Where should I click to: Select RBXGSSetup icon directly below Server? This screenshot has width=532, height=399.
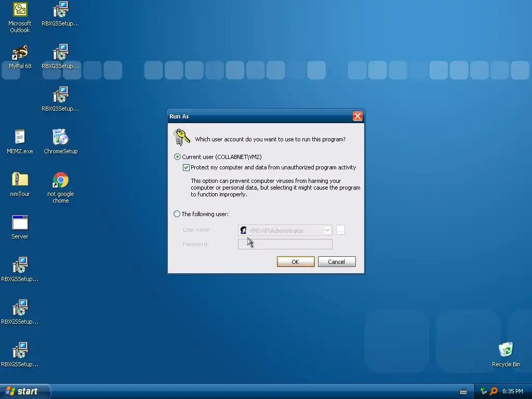pos(20,270)
